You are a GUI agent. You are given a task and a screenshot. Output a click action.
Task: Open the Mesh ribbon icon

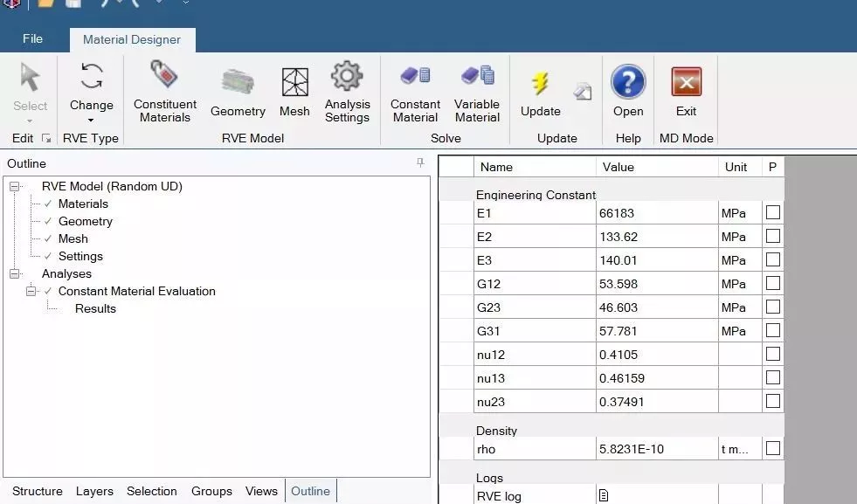coord(294,82)
